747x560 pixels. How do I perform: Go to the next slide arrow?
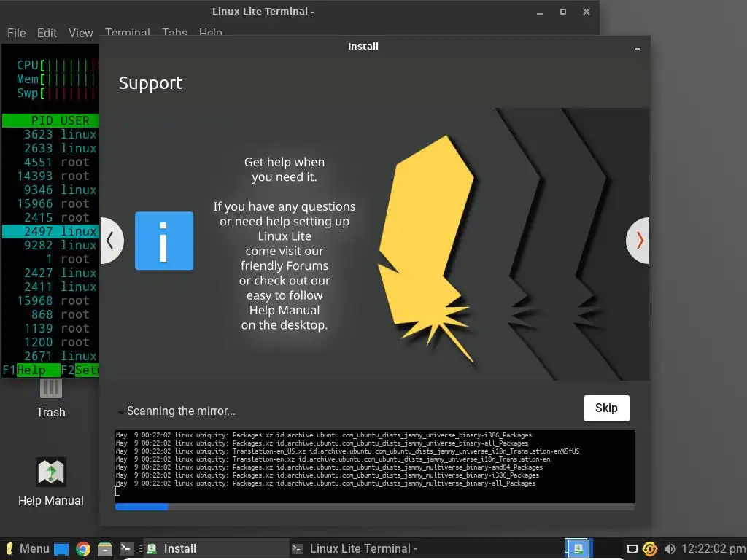click(x=638, y=241)
